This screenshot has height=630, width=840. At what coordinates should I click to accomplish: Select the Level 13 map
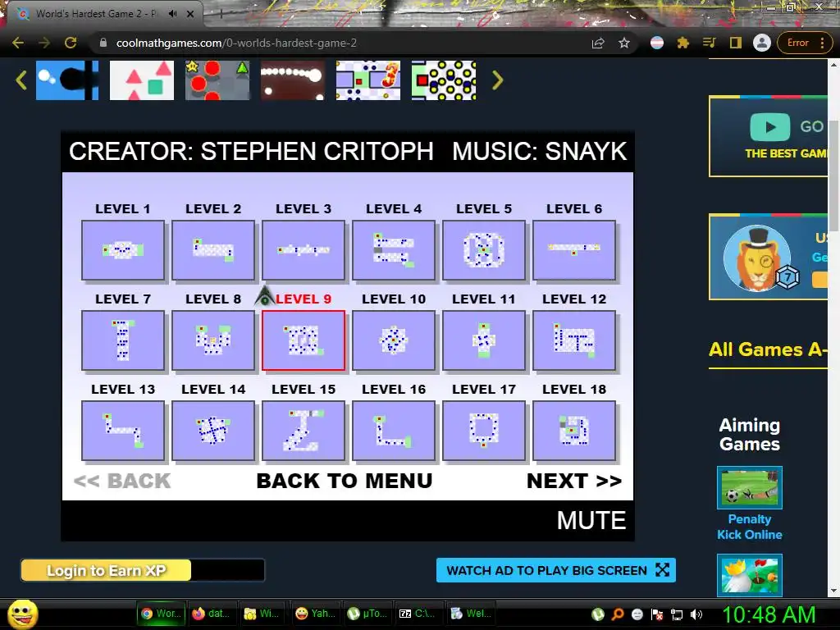123,430
